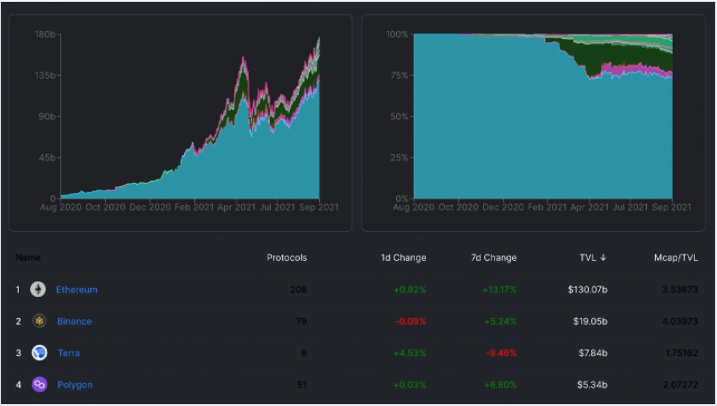Click the stacked TVL area chart
This screenshot has height=406, width=717.
click(x=190, y=117)
